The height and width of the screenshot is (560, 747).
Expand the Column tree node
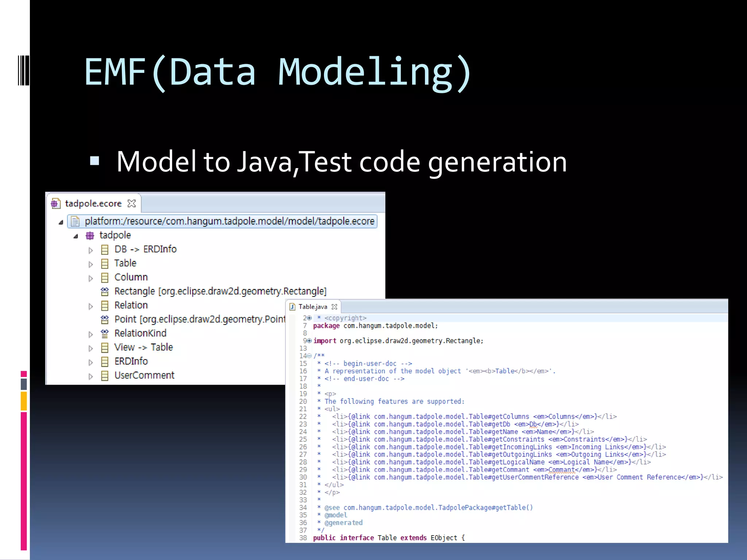point(90,278)
